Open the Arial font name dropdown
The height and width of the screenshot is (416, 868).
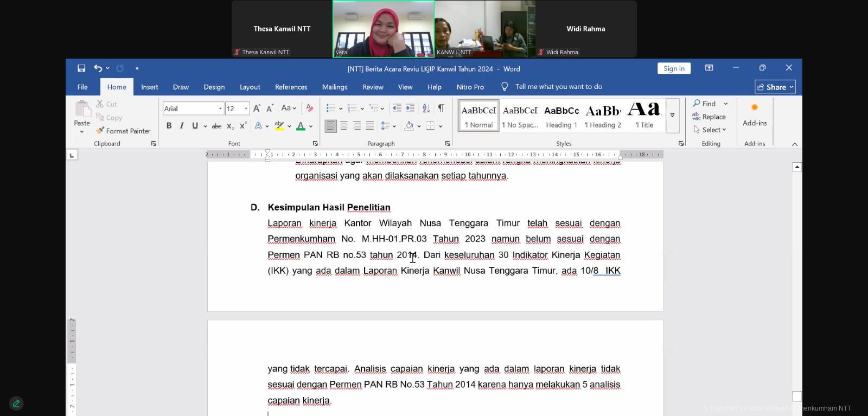click(220, 108)
